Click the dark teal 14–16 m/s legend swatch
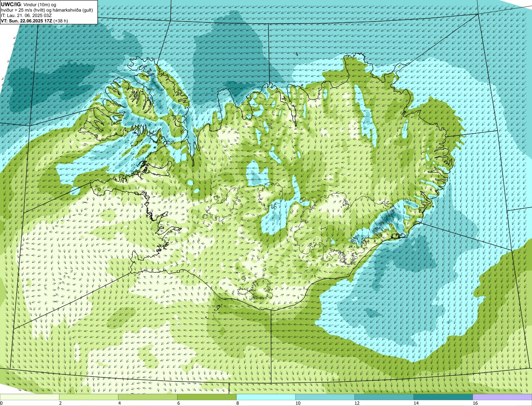Image resolution: width=532 pixels, height=406 pixels. (443, 397)
